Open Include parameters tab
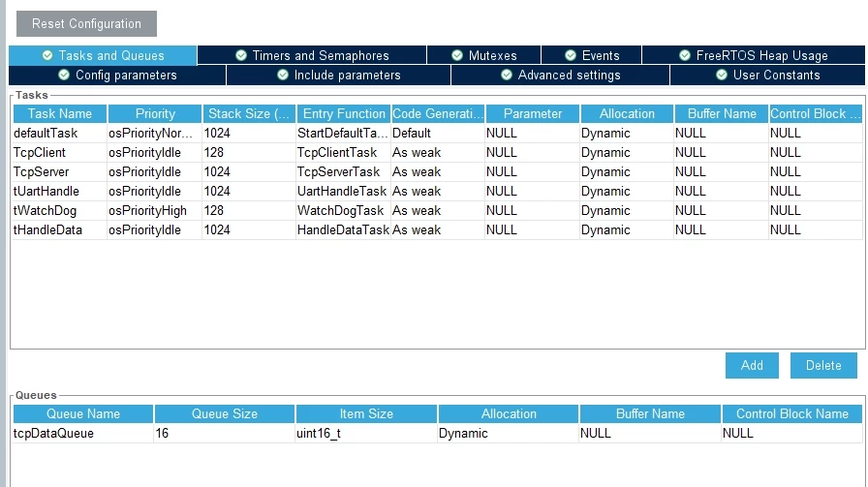 [339, 75]
